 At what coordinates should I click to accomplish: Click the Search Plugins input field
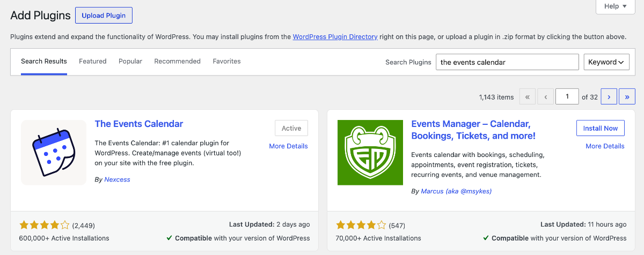point(507,62)
